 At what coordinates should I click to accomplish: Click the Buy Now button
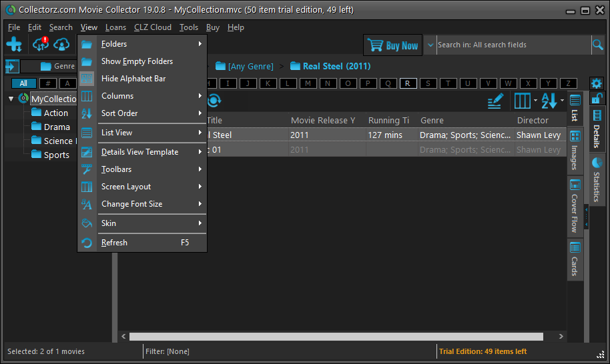coord(393,45)
